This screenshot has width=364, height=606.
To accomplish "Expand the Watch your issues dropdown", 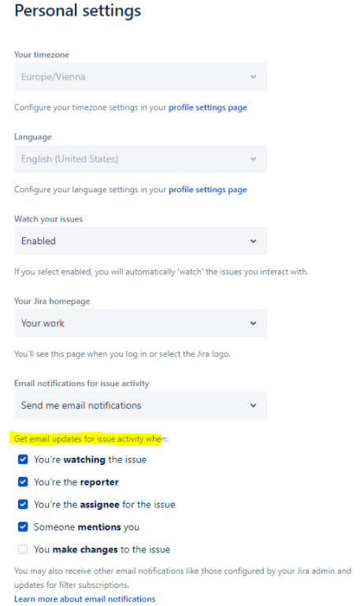I will (x=141, y=241).
